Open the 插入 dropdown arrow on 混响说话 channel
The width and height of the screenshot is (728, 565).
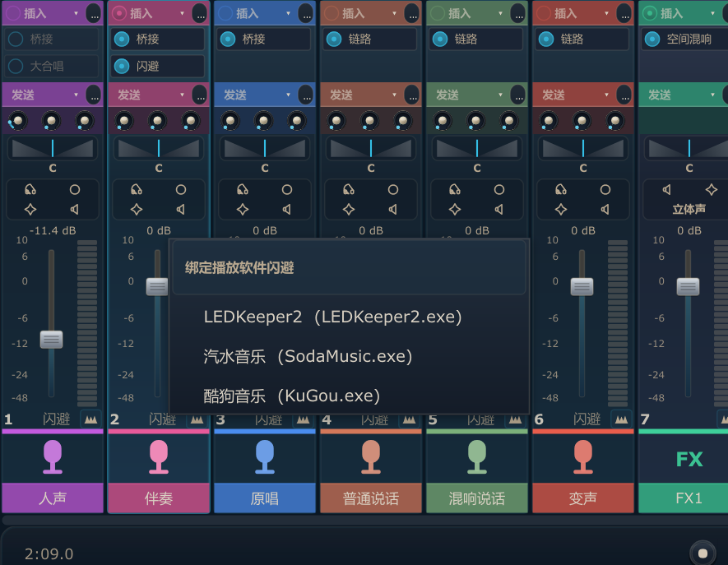pyautogui.click(x=500, y=13)
